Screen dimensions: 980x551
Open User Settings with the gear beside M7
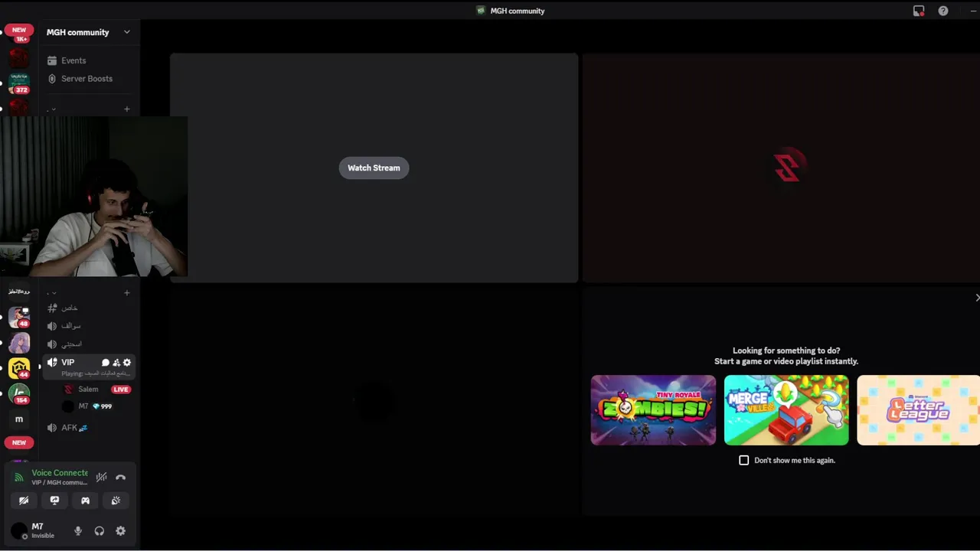pos(120,531)
